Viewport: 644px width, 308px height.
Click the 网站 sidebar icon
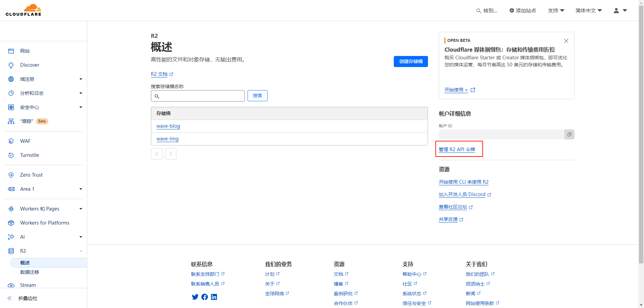pos(11,51)
